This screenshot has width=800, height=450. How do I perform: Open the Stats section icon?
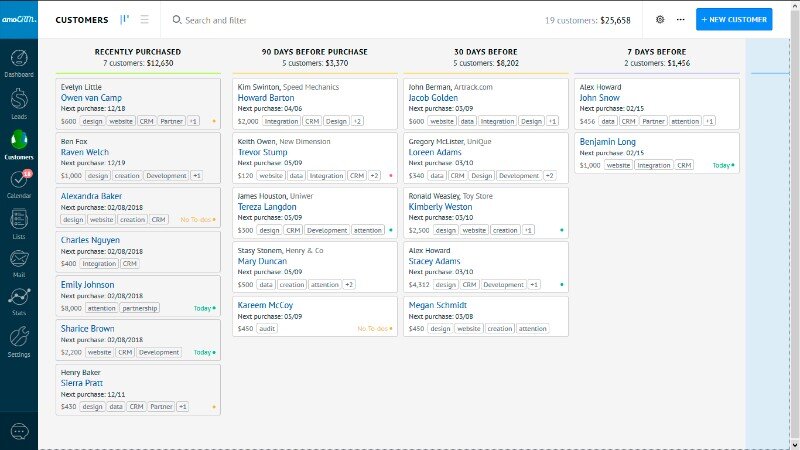pyautogui.click(x=20, y=300)
